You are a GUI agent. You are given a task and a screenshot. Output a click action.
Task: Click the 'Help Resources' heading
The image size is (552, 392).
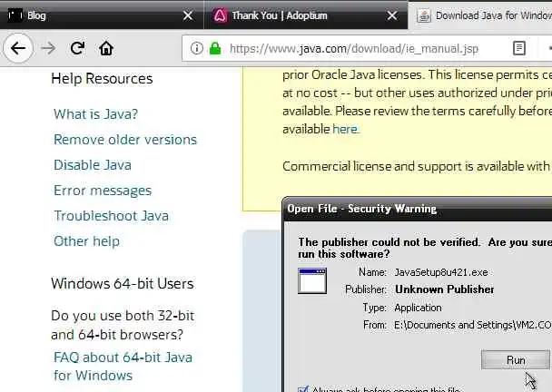(102, 78)
